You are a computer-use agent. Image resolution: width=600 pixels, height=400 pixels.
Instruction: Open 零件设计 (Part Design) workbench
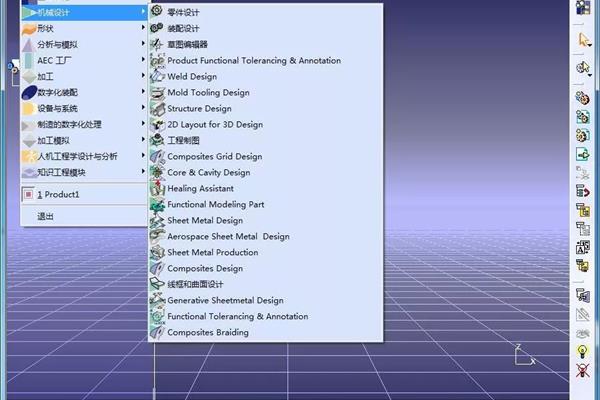[266, 12]
